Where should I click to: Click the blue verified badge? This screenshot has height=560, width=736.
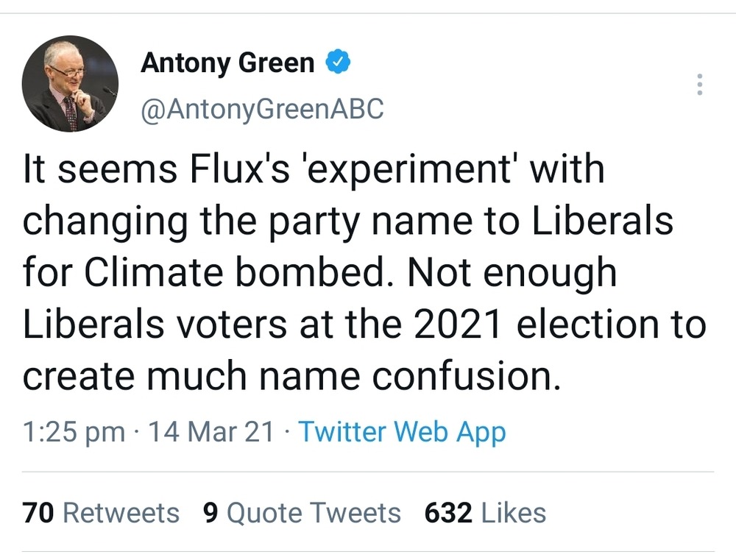338,63
